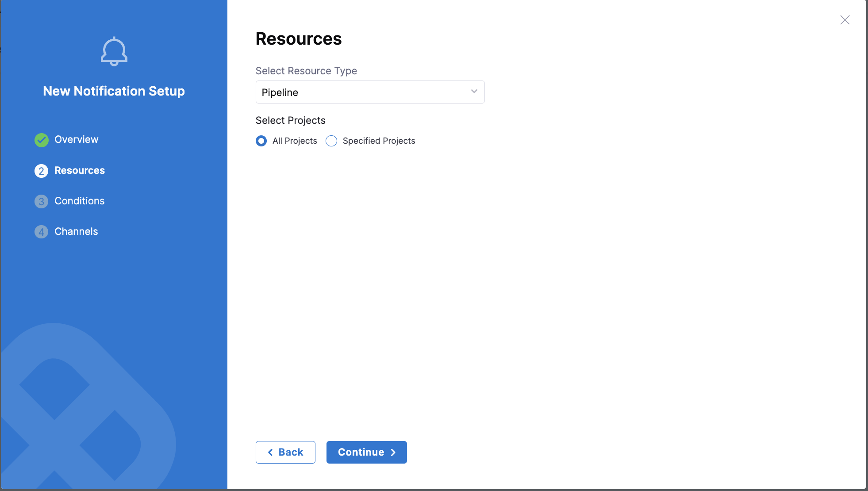Click the step 4 number circle
The width and height of the screenshot is (868, 491).
tap(42, 232)
